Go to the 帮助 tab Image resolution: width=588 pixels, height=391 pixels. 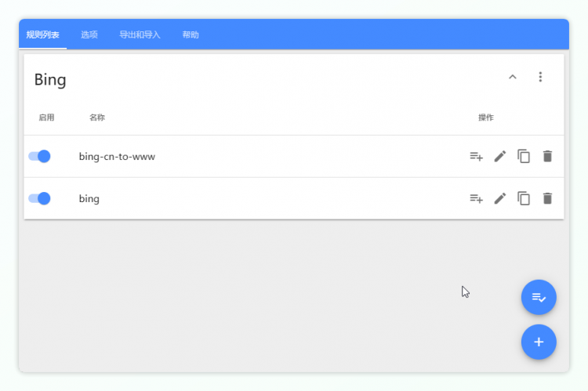(x=191, y=34)
